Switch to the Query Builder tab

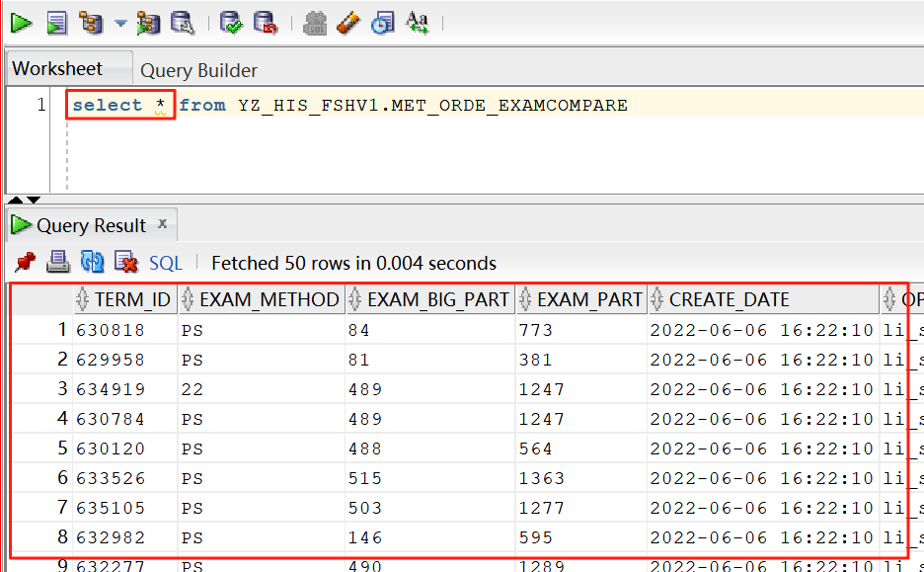pos(198,70)
